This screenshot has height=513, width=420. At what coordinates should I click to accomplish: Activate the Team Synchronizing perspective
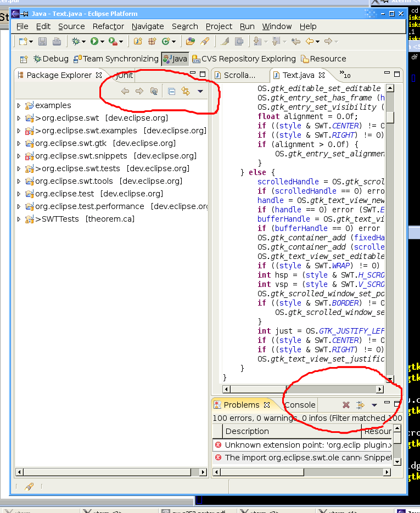pyautogui.click(x=116, y=59)
